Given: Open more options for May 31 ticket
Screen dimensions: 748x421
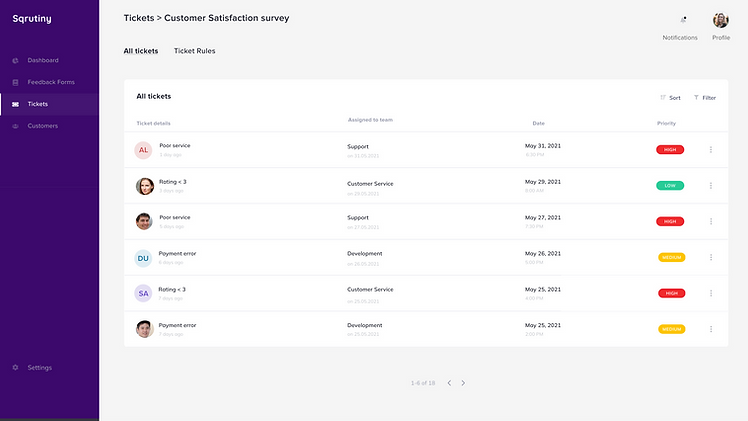Looking at the screenshot, I should tap(711, 150).
